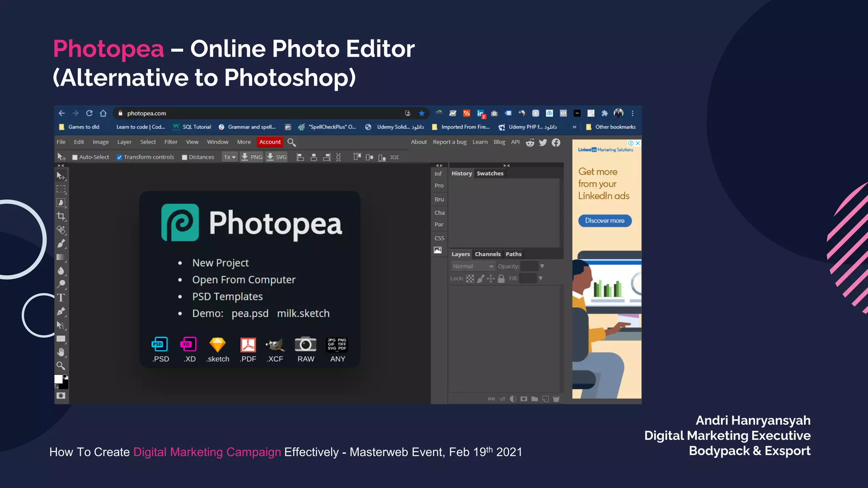This screenshot has height=488, width=868.
Task: Select the Rectangle shape tool
Action: click(x=61, y=339)
